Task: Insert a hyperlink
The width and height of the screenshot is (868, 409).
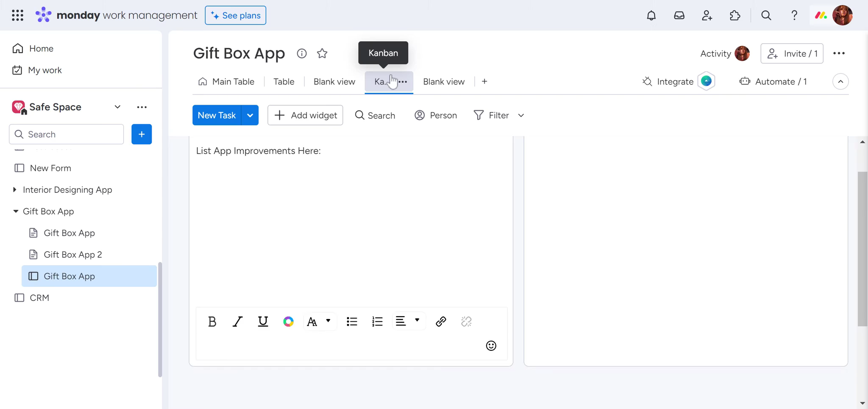Action: pos(441,322)
